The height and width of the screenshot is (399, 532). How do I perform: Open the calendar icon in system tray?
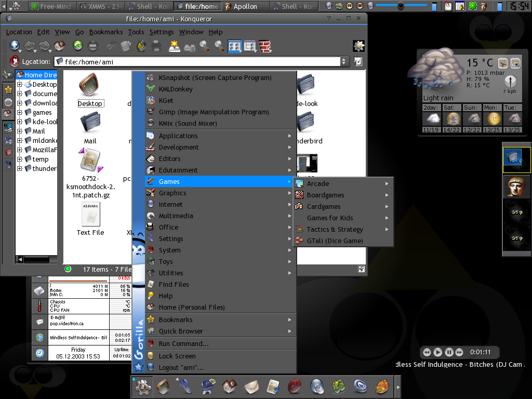click(x=460, y=6)
